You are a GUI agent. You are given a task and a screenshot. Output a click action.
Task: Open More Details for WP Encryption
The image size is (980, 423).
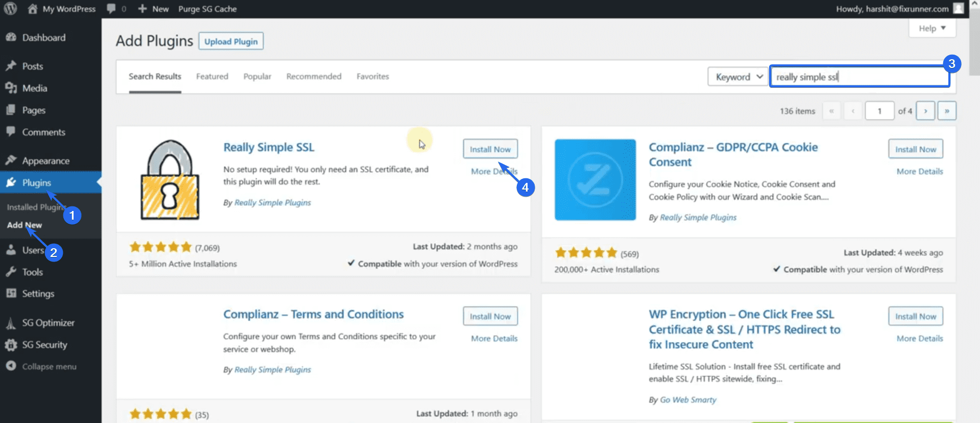pos(920,338)
